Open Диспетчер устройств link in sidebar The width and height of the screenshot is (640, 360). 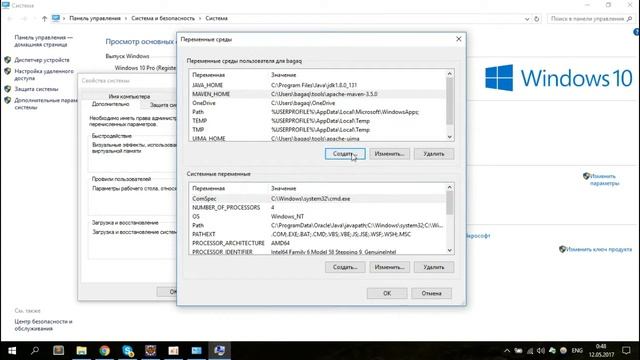point(42,60)
